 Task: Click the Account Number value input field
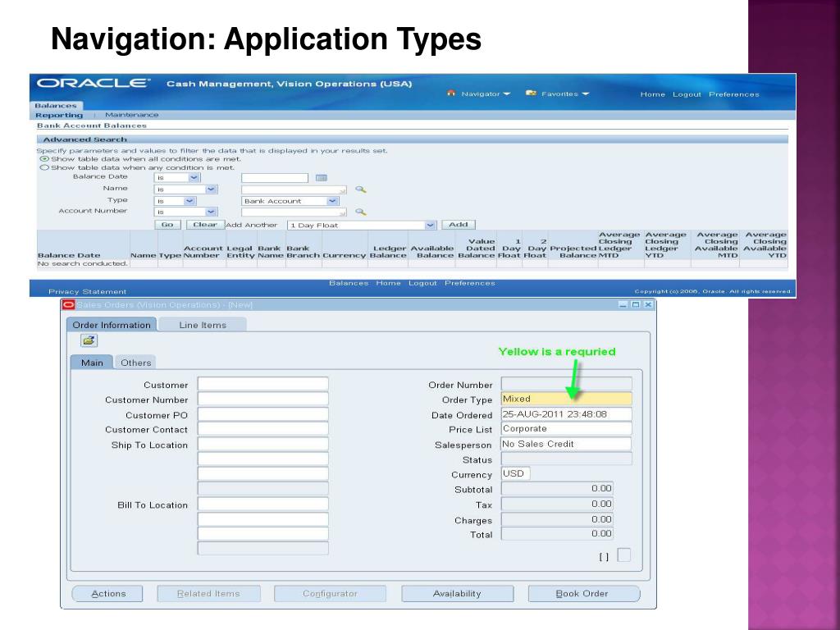pyautogui.click(x=294, y=212)
